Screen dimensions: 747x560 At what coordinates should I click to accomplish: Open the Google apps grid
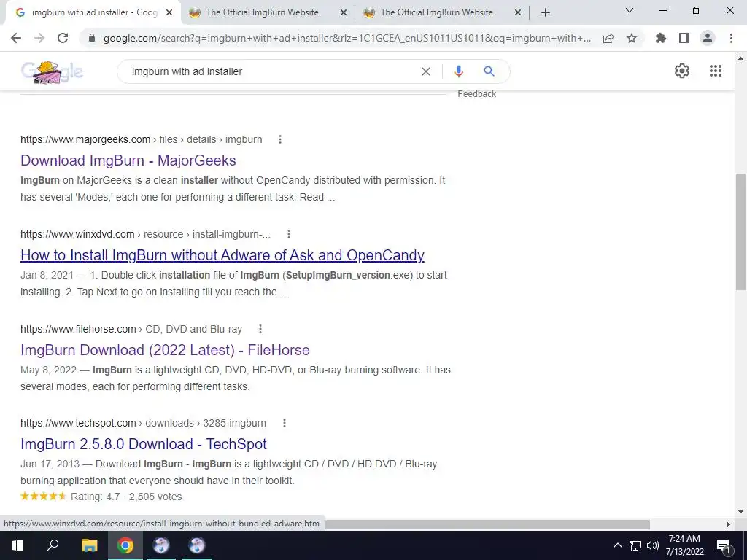[x=716, y=71]
